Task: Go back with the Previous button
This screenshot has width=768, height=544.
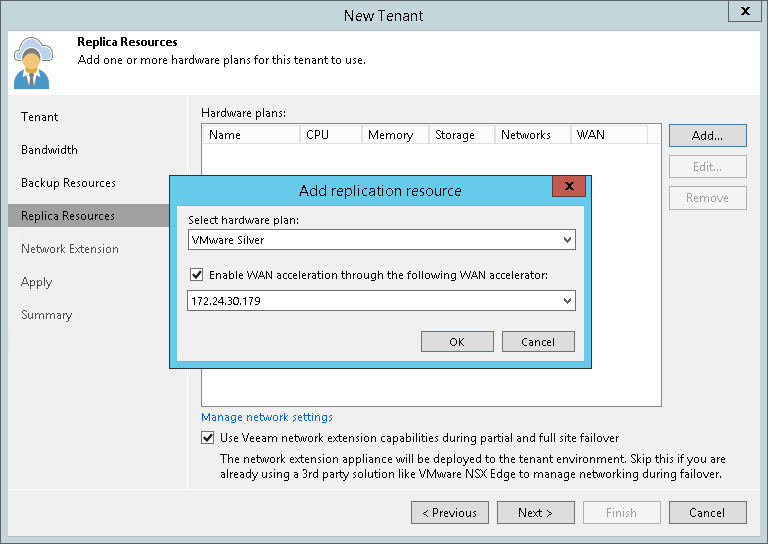Action: click(449, 513)
